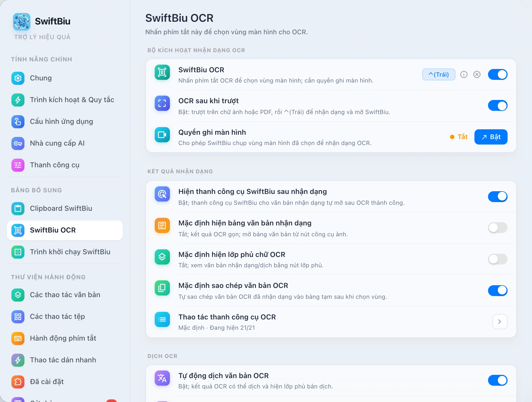Click the keyboard icon for Hành động phím tắt
This screenshot has height=402, width=532.
(18, 338)
